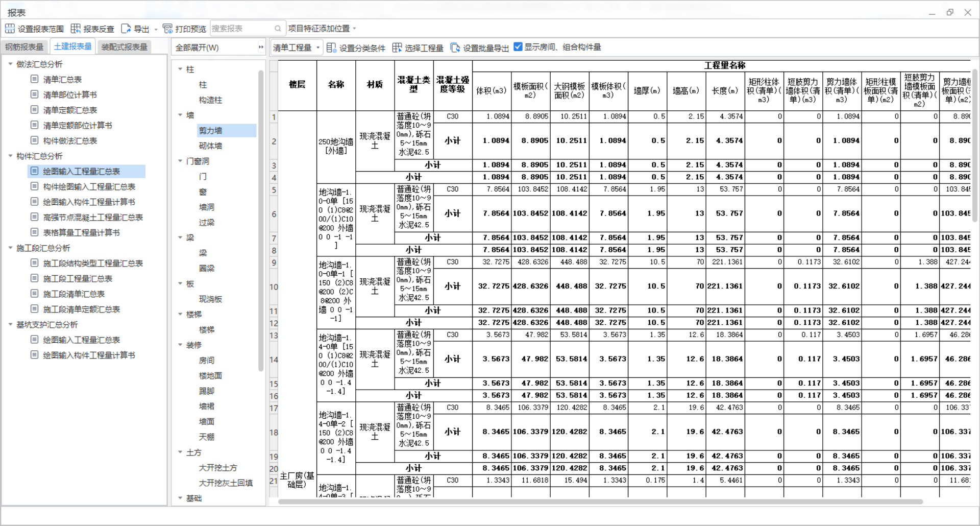The height and width of the screenshot is (526, 980).
Task: Click the 施工段工程量汇总表 icon
Action: [x=35, y=278]
